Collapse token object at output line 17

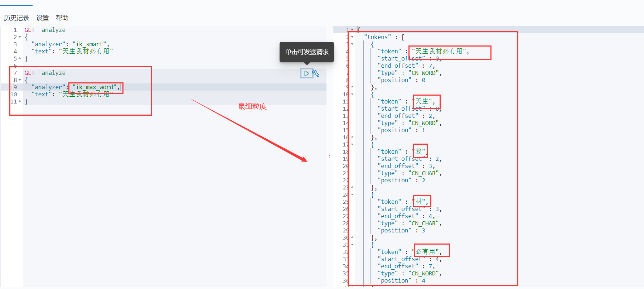352,144
